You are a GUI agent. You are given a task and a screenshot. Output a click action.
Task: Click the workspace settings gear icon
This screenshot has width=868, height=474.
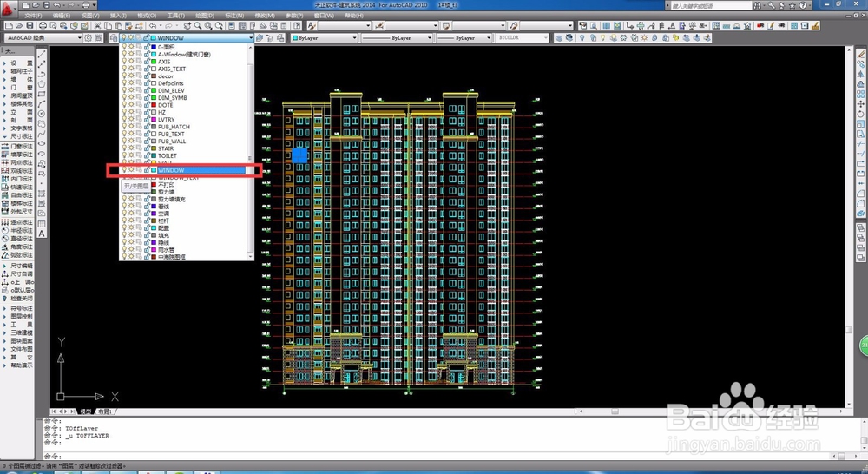(88, 37)
